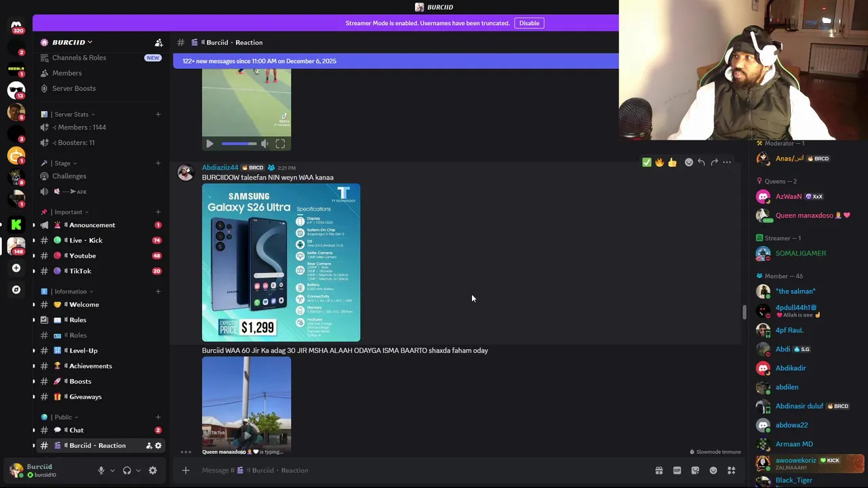Open the Kick server with green K icon
Viewport: 868px width, 488px height.
tap(16, 224)
